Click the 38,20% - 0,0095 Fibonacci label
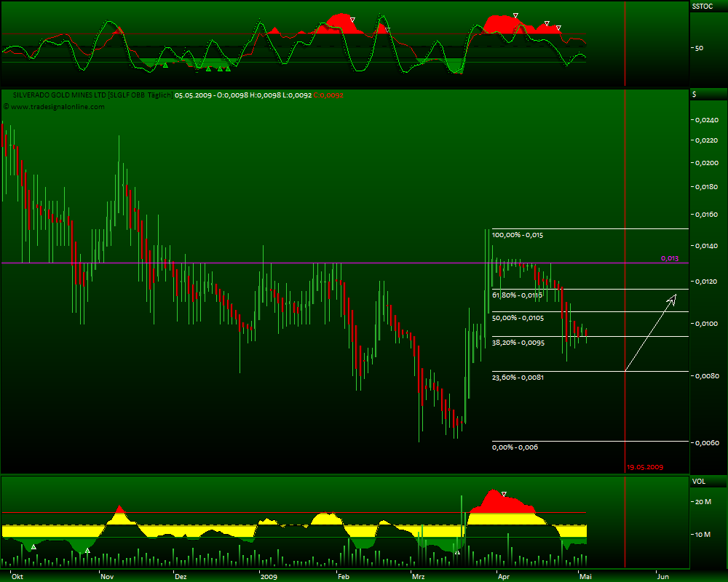 (x=517, y=342)
